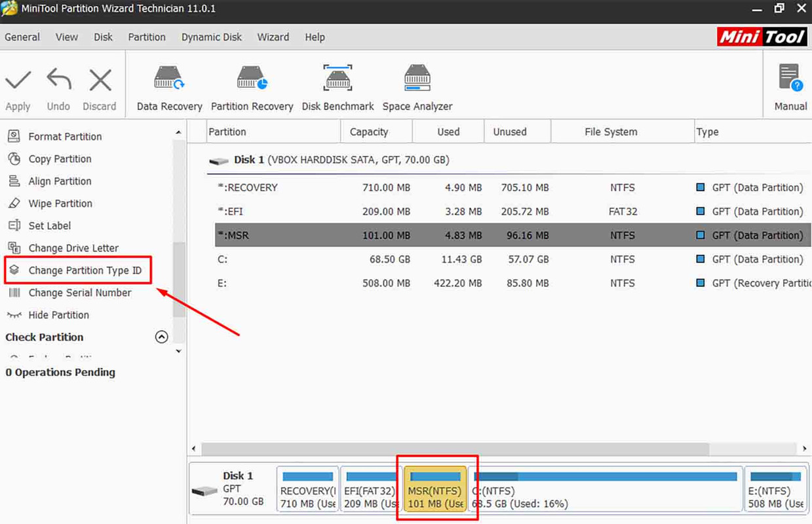The height and width of the screenshot is (524, 812).
Task: Click the 0 Operations Pending text
Action: (x=60, y=372)
